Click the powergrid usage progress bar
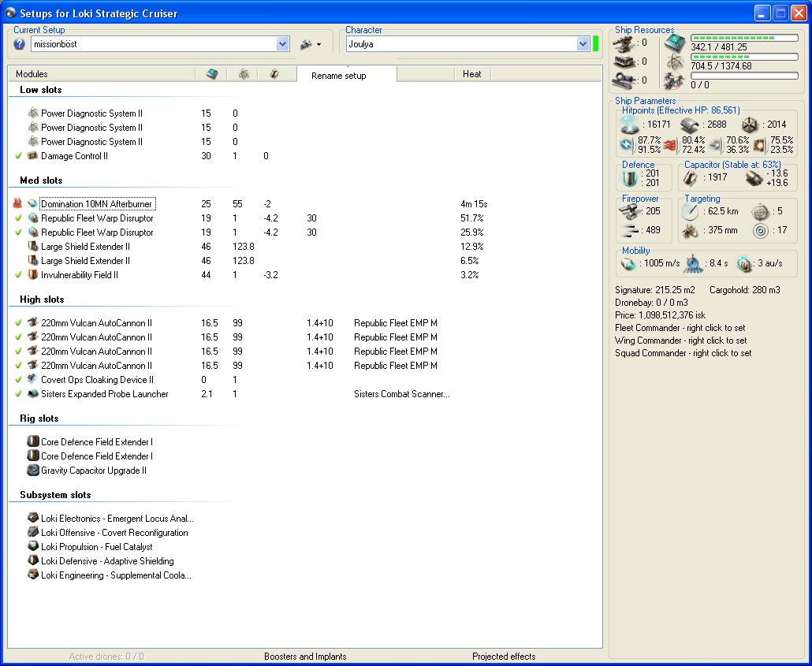This screenshot has height=666, width=812. coord(744,57)
